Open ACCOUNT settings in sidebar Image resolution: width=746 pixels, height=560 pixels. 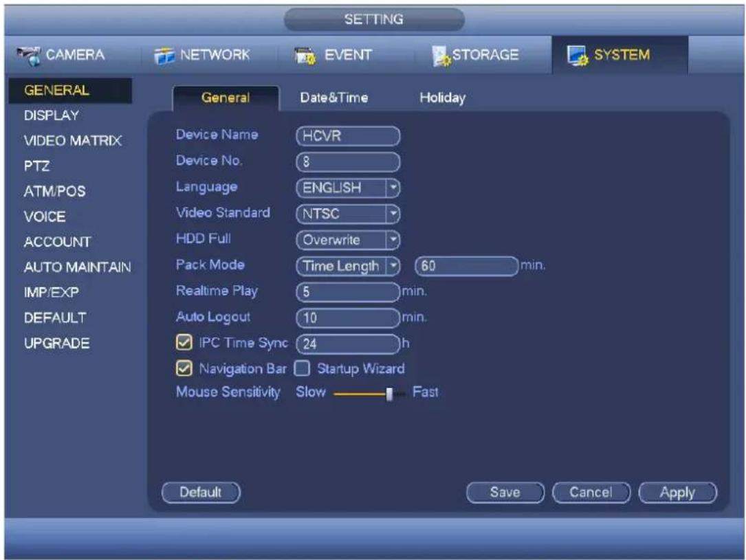pyautogui.click(x=57, y=242)
